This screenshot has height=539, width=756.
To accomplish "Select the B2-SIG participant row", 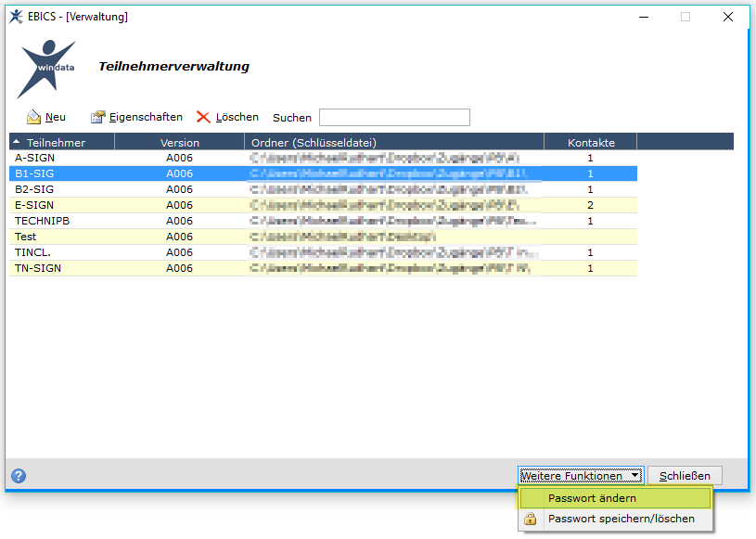I will [323, 189].
